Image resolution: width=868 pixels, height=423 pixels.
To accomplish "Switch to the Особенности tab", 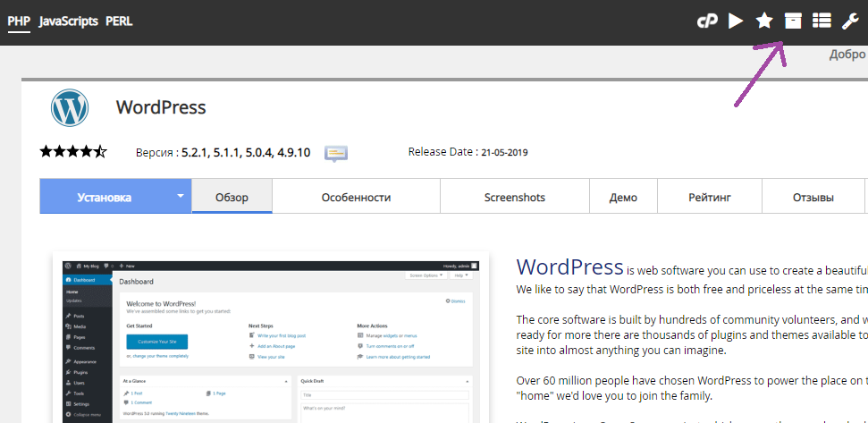I will 356,197.
